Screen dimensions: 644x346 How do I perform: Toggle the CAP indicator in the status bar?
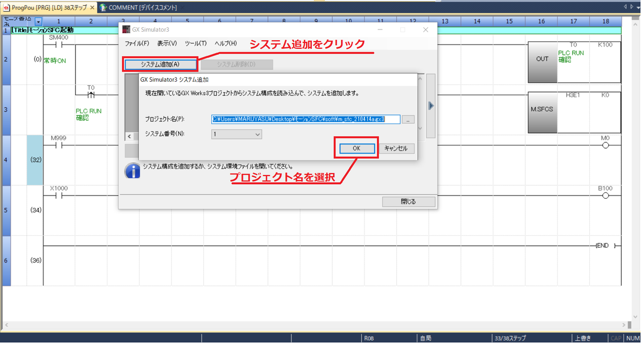pos(615,337)
